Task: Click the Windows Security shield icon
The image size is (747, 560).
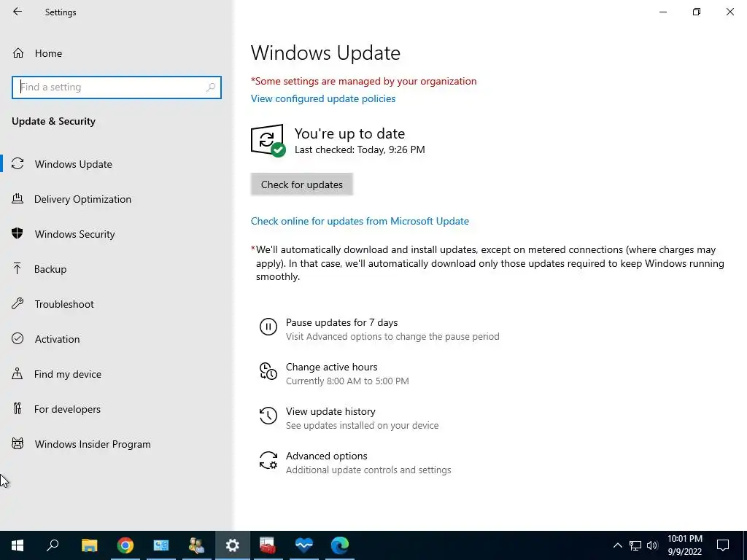Action: 18,233
